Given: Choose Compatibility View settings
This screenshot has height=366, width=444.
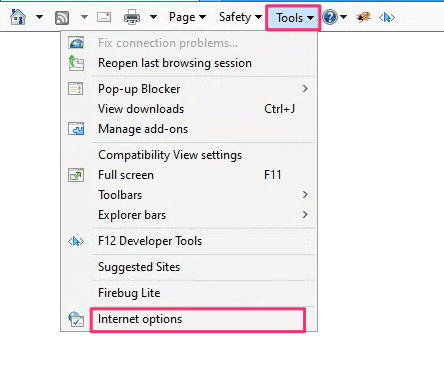Looking at the screenshot, I should click(189, 155).
